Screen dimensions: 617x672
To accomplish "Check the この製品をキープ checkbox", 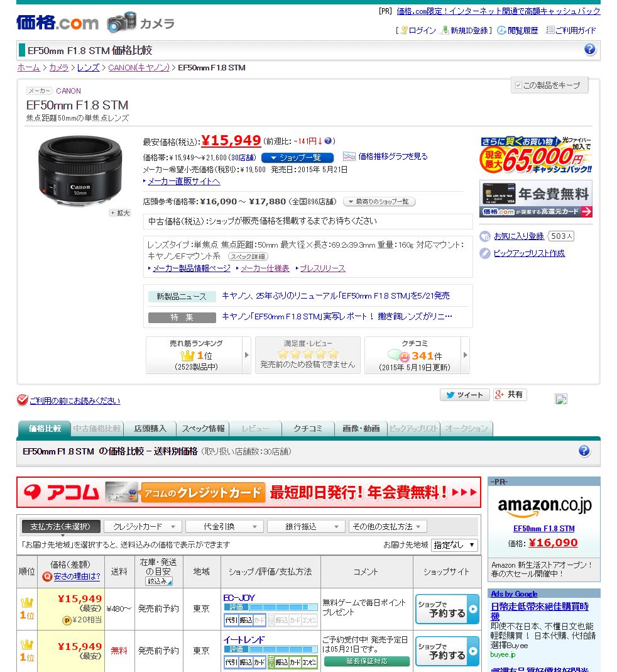I will click(x=518, y=85).
